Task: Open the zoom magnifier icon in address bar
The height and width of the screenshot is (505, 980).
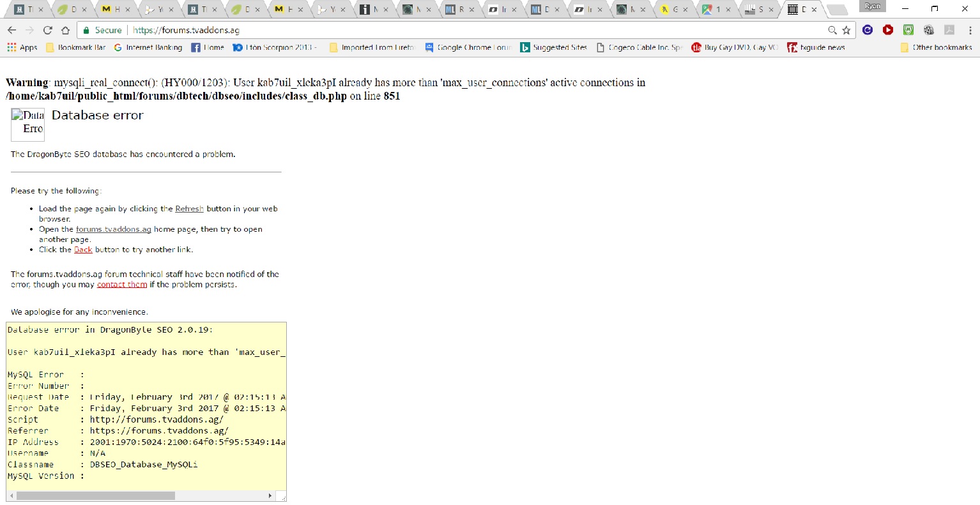Action: (832, 30)
